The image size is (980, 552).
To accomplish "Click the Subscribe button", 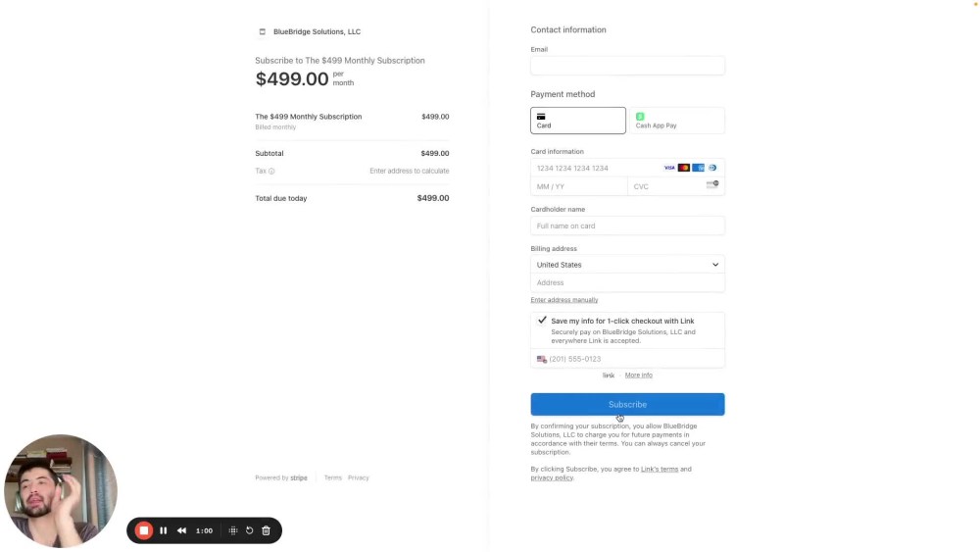I will [627, 405].
